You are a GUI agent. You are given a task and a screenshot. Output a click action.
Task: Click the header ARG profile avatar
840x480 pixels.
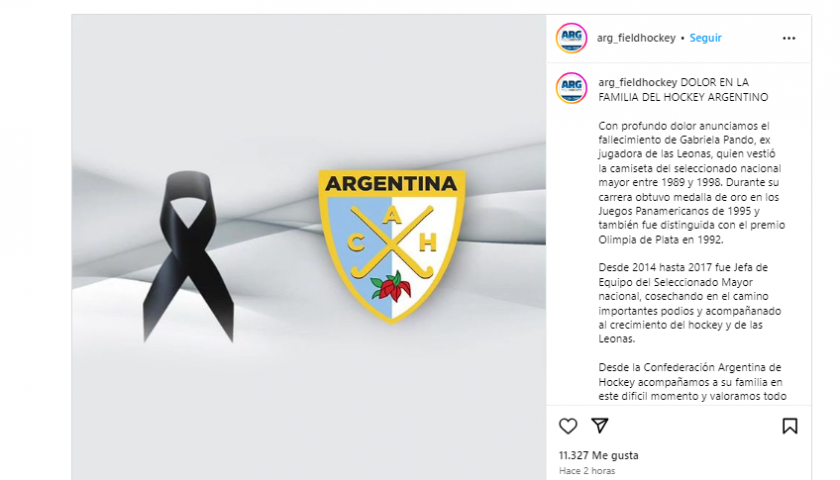(x=571, y=38)
